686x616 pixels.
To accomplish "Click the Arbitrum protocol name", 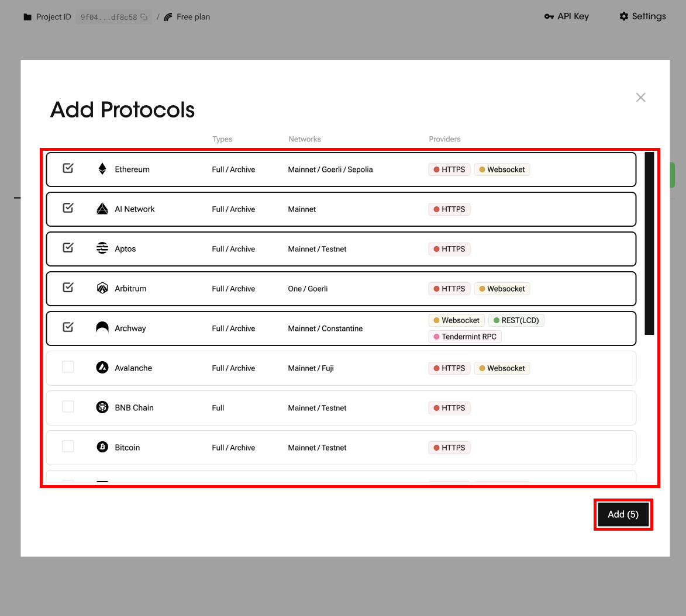I will tap(130, 289).
